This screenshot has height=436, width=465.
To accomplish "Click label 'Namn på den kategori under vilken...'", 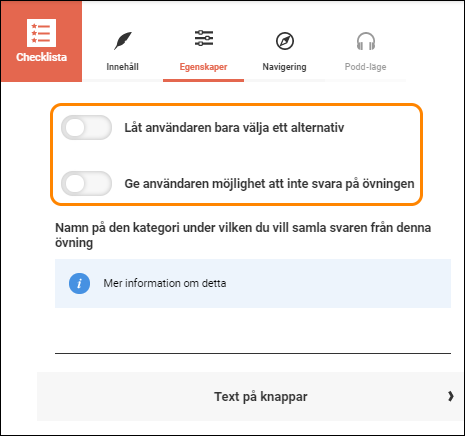I will point(243,235).
